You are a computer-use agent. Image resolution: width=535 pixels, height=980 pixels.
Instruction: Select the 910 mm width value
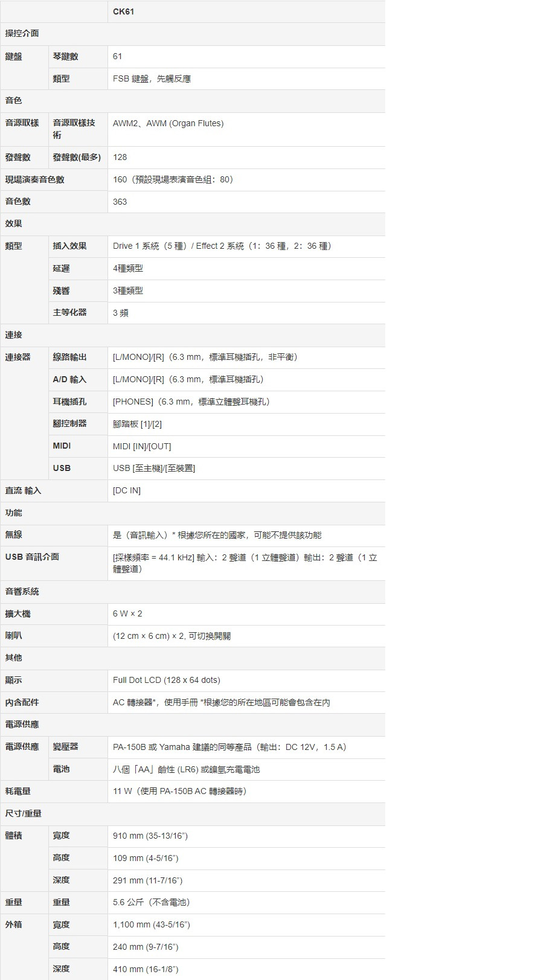[150, 836]
